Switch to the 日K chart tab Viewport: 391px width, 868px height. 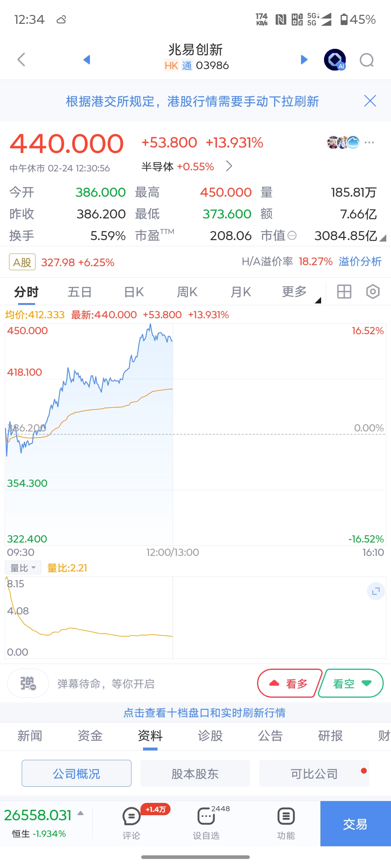pyautogui.click(x=134, y=292)
